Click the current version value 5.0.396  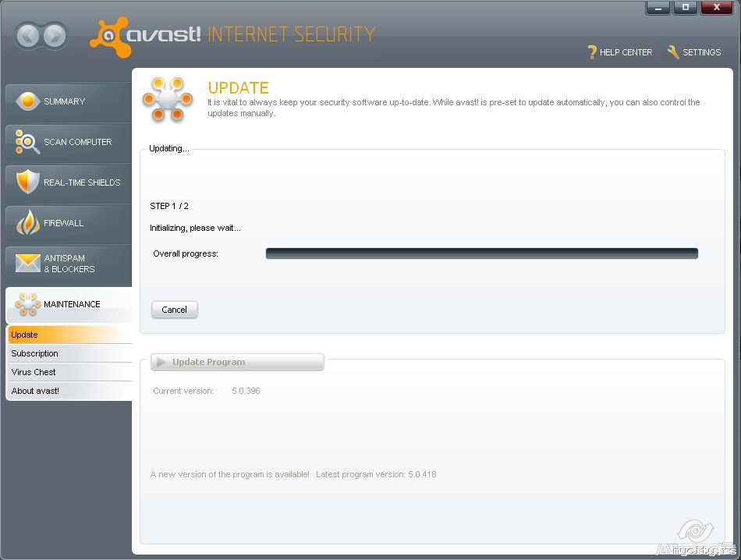[x=246, y=391]
